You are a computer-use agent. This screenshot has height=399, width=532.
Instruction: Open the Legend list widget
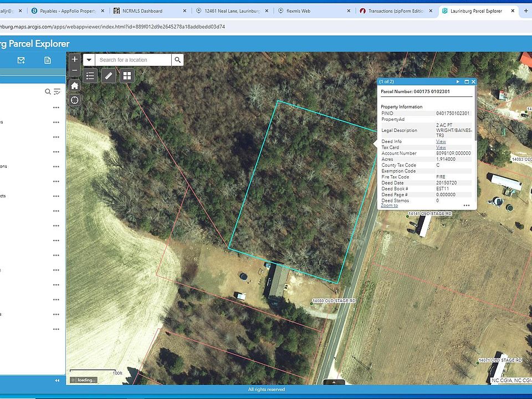click(x=91, y=76)
